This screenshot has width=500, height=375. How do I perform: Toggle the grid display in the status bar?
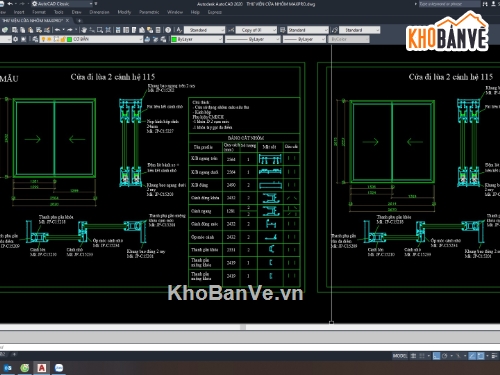(413, 356)
